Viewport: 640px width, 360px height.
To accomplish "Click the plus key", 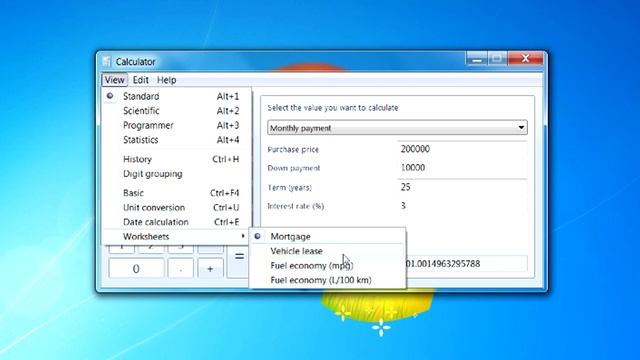I will coord(210,269).
